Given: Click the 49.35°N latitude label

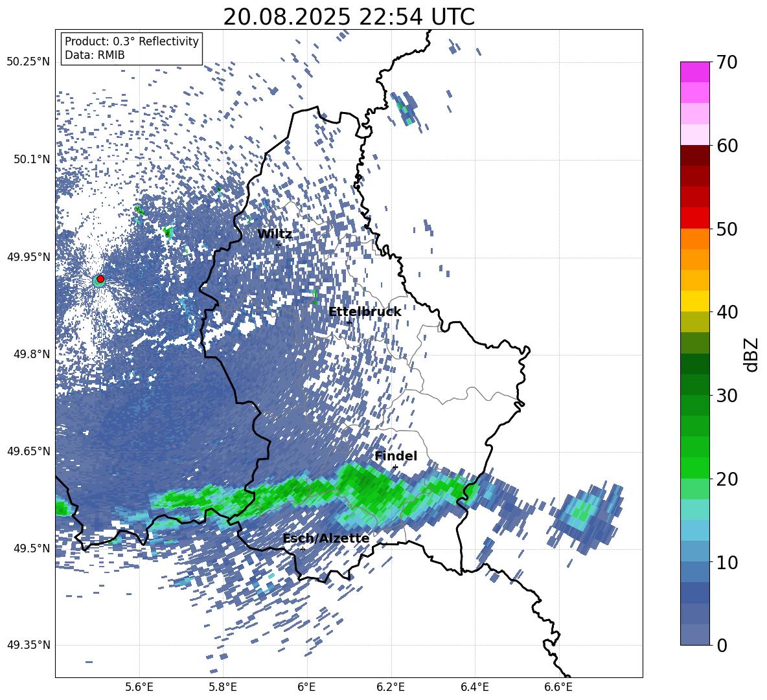Looking at the screenshot, I should (29, 645).
